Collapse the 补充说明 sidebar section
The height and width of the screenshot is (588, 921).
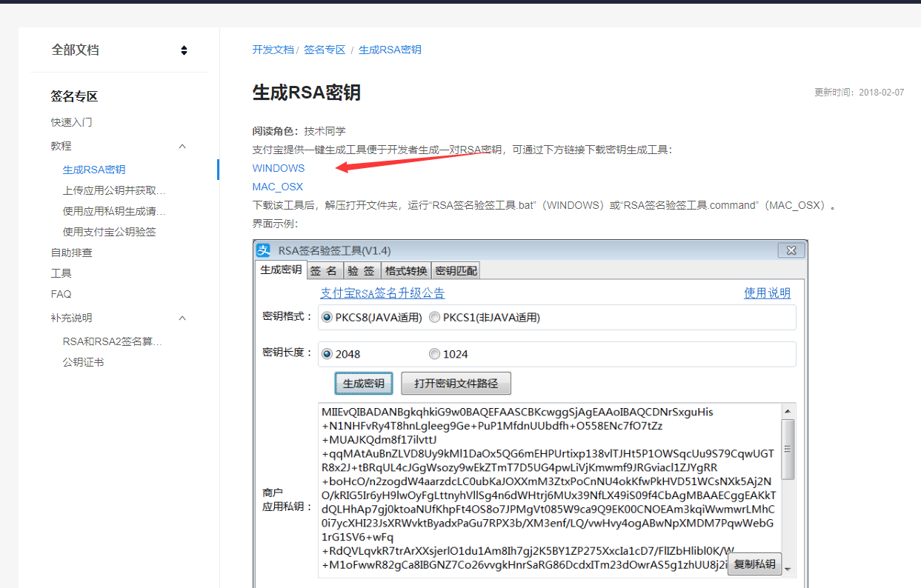tap(182, 317)
